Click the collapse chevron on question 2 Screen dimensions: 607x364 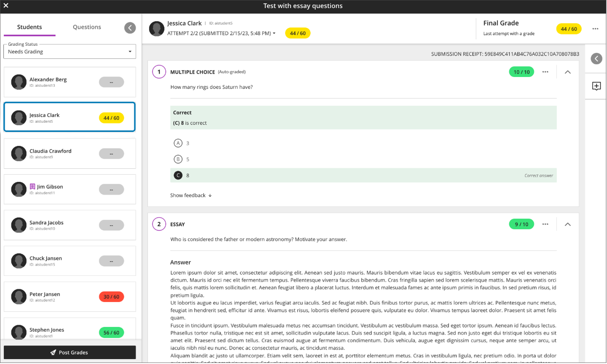(568, 224)
